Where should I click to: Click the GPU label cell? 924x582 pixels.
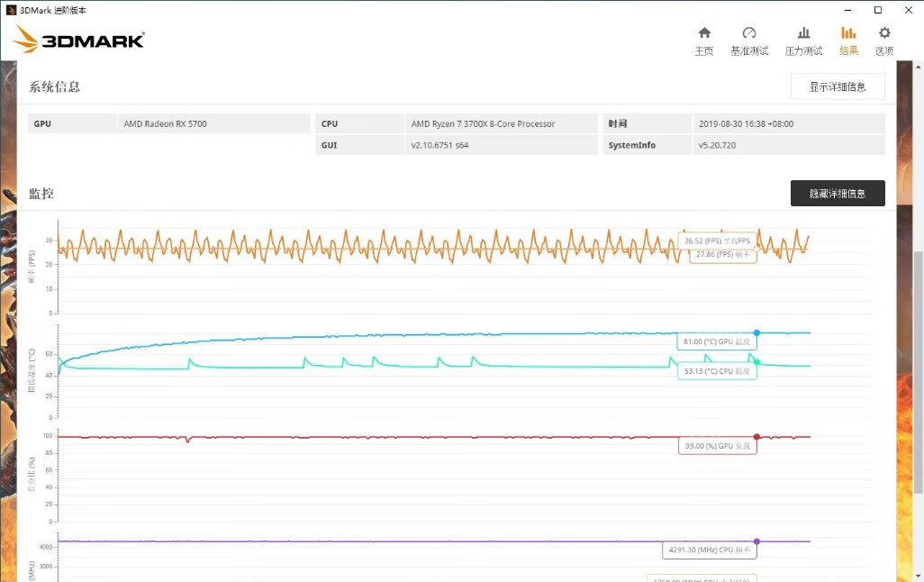tap(72, 123)
